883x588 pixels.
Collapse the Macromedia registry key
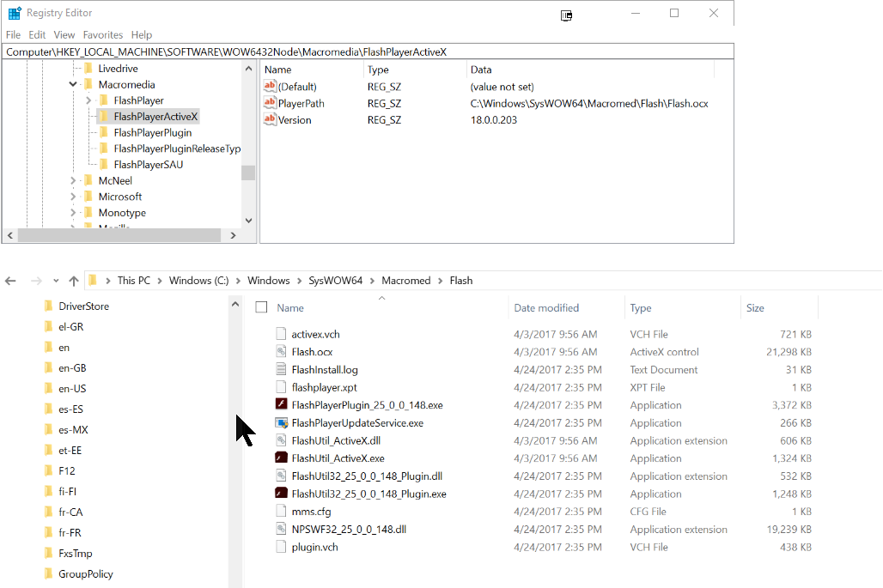tap(73, 85)
